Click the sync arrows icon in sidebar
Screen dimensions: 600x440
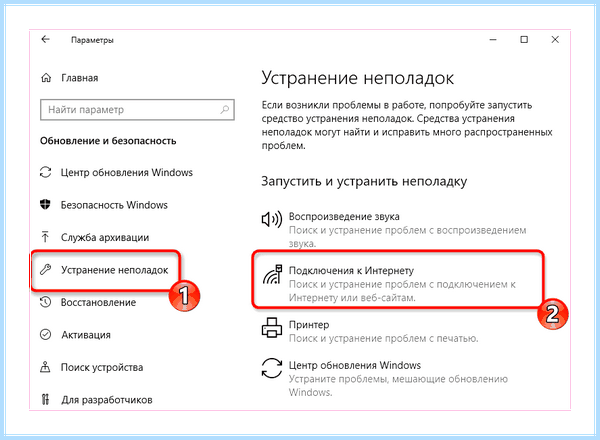(46, 172)
